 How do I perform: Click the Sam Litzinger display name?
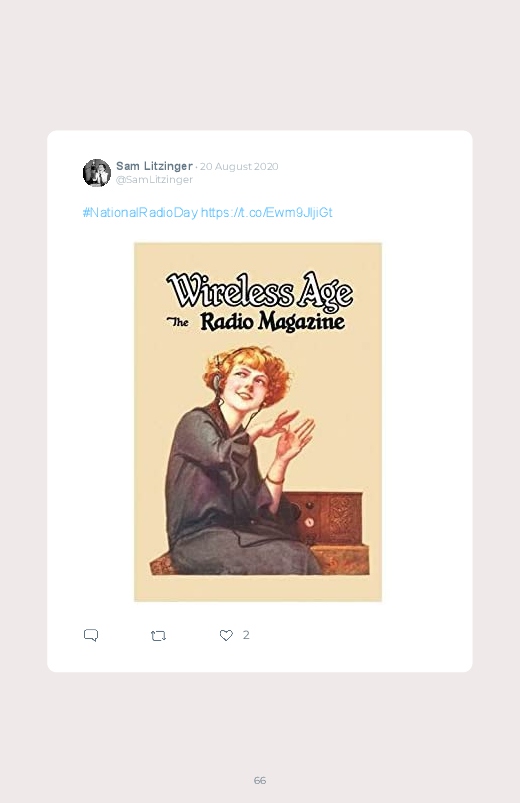tap(154, 166)
